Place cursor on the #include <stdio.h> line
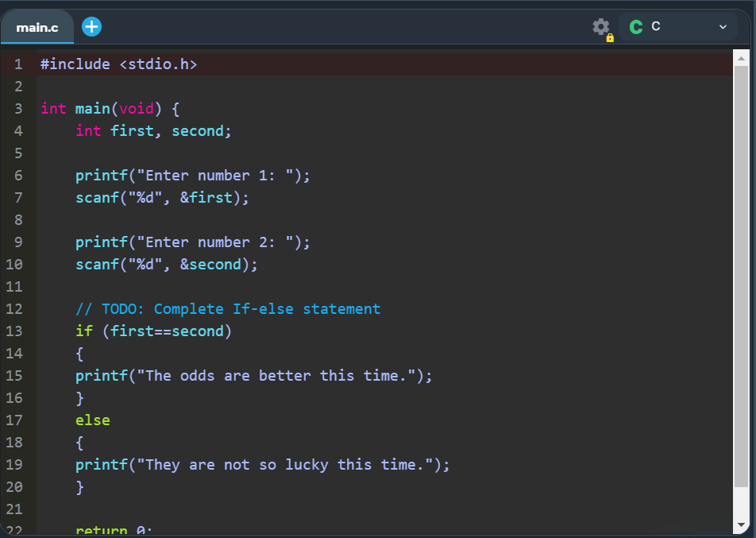This screenshot has height=538, width=756. (118, 64)
